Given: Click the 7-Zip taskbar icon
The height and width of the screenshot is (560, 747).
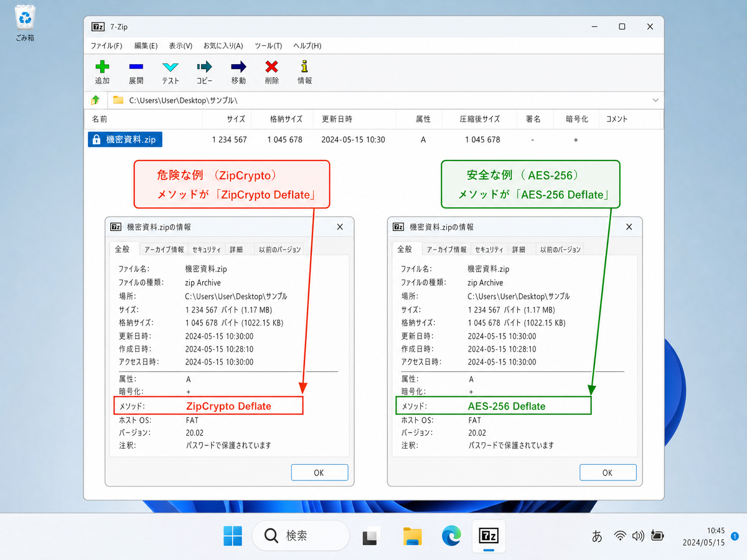Looking at the screenshot, I should point(489,536).
